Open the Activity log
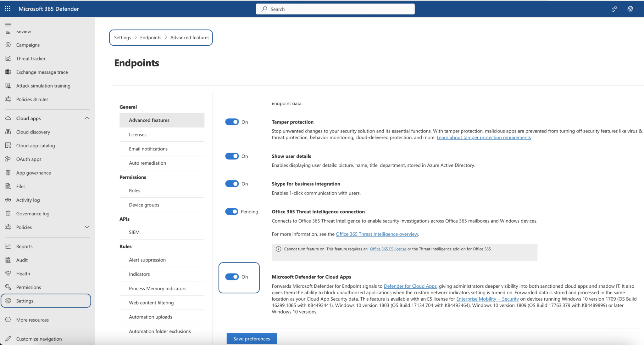Viewport: 644px width, 345px height. pyautogui.click(x=28, y=200)
